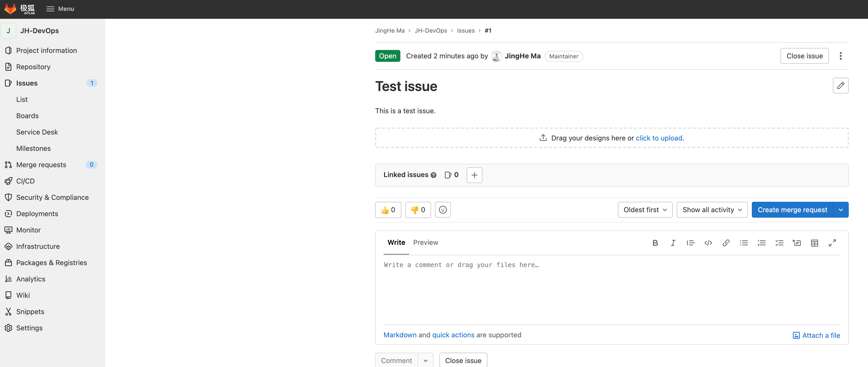This screenshot has width=868, height=367.
Task: Insert code with the code icon
Action: pyautogui.click(x=708, y=243)
